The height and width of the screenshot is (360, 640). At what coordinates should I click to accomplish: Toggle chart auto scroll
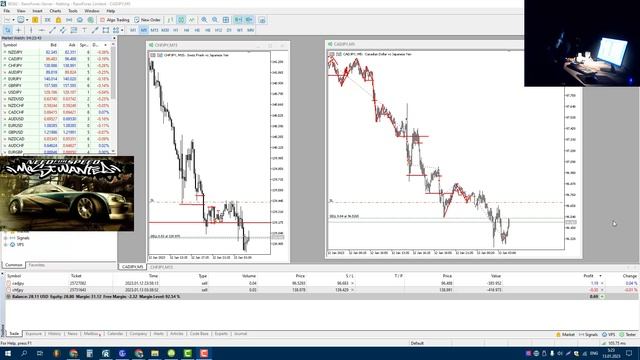pyautogui.click(x=238, y=20)
